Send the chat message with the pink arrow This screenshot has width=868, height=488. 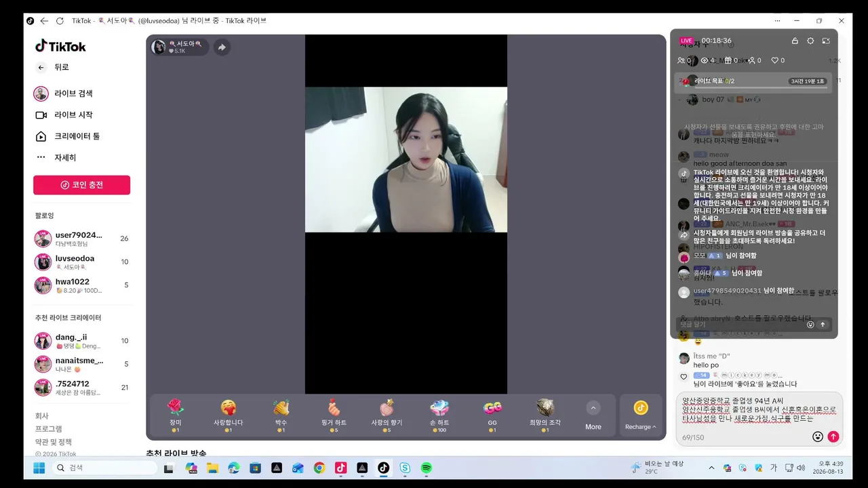click(833, 437)
